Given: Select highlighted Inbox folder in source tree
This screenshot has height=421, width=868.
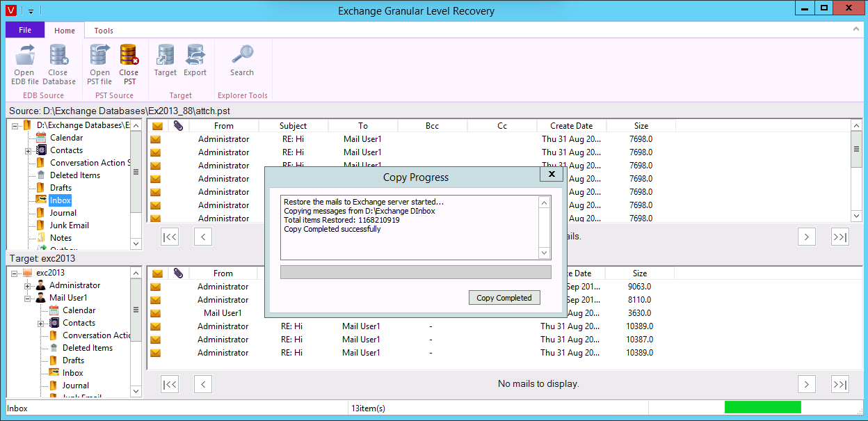Looking at the screenshot, I should pos(61,200).
